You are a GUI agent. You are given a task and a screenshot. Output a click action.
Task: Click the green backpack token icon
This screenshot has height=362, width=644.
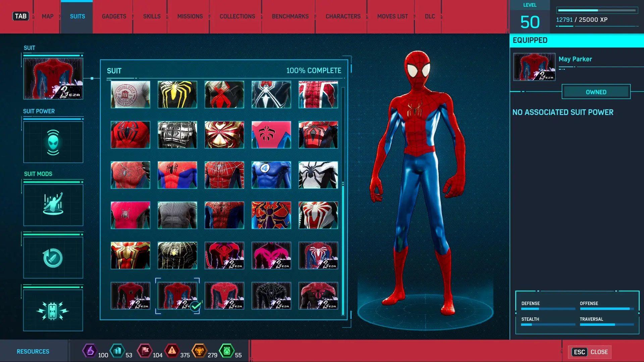227,351
